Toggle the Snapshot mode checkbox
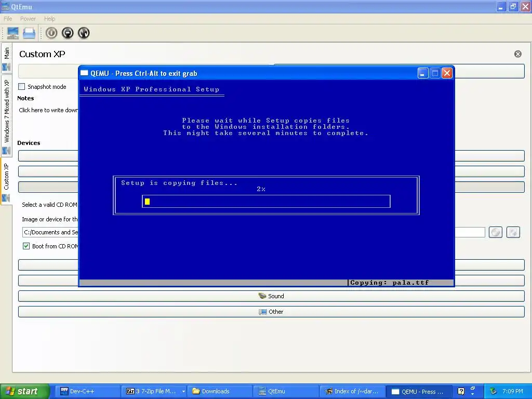The image size is (532, 399). [22, 87]
